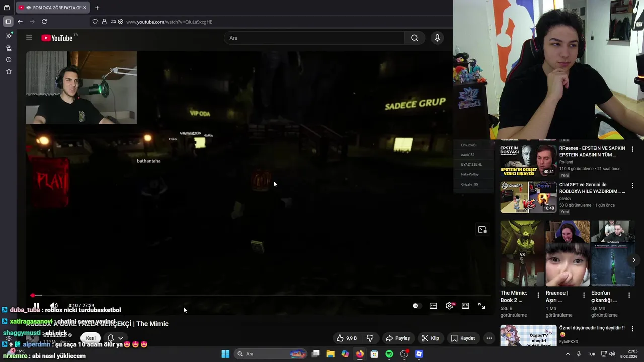Viewport: 644px width, 362px height.
Task: Select the ROBLOX'A GÖRE FAZLA browser tab
Action: tap(52, 8)
